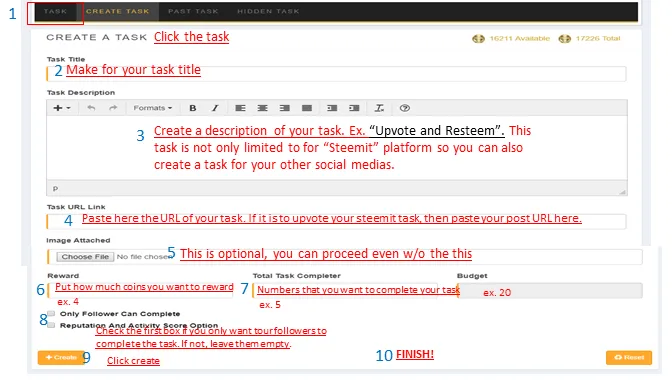Image resolution: width=672 pixels, height=384 pixels.
Task: Open the editor help icon
Action: tap(405, 108)
